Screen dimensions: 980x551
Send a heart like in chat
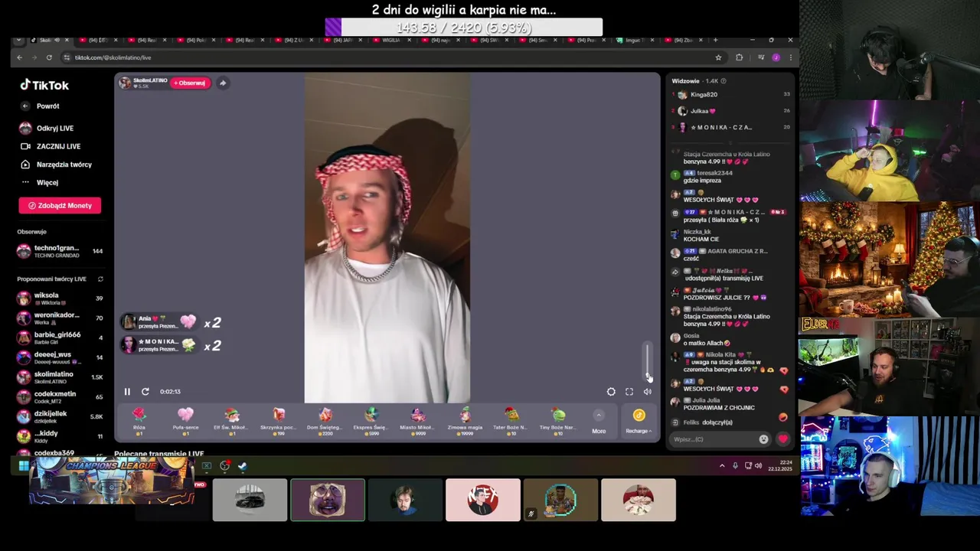pos(782,439)
